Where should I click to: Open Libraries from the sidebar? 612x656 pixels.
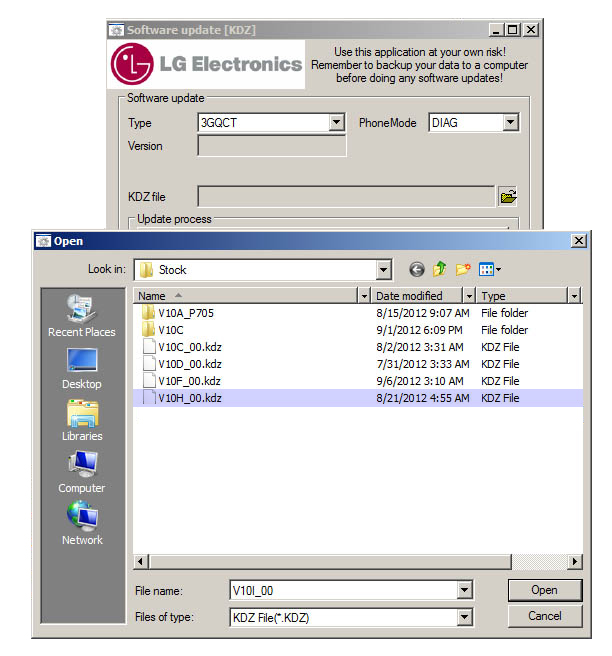pos(82,419)
